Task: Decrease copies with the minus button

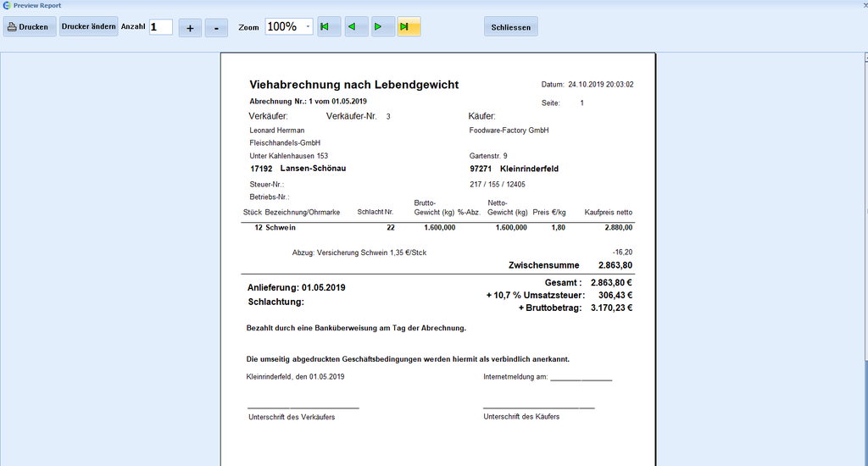Action: [x=216, y=28]
